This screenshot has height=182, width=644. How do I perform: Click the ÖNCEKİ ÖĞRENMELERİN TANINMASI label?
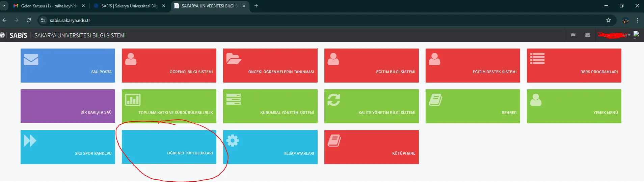[281, 72]
